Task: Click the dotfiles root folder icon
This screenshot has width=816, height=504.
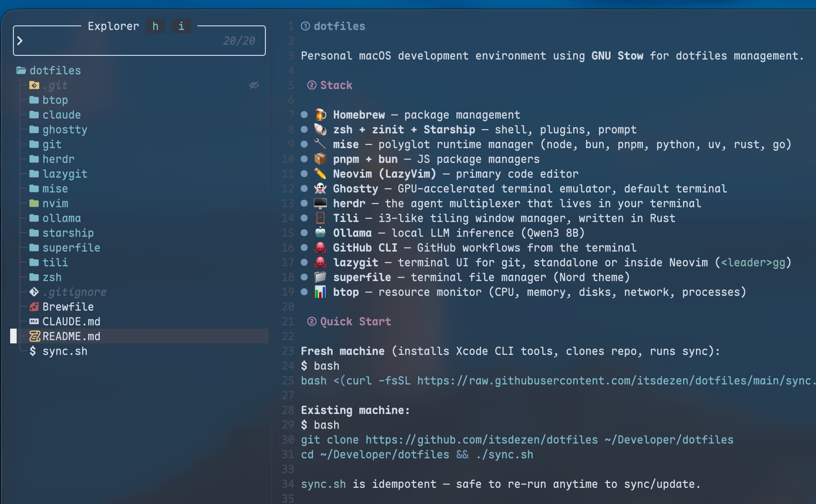Action: (x=21, y=71)
